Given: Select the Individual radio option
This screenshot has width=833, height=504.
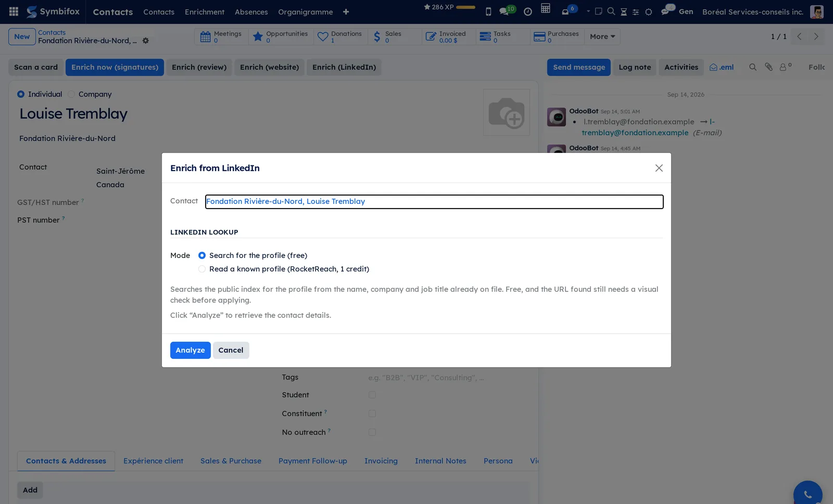Looking at the screenshot, I should pyautogui.click(x=21, y=94).
